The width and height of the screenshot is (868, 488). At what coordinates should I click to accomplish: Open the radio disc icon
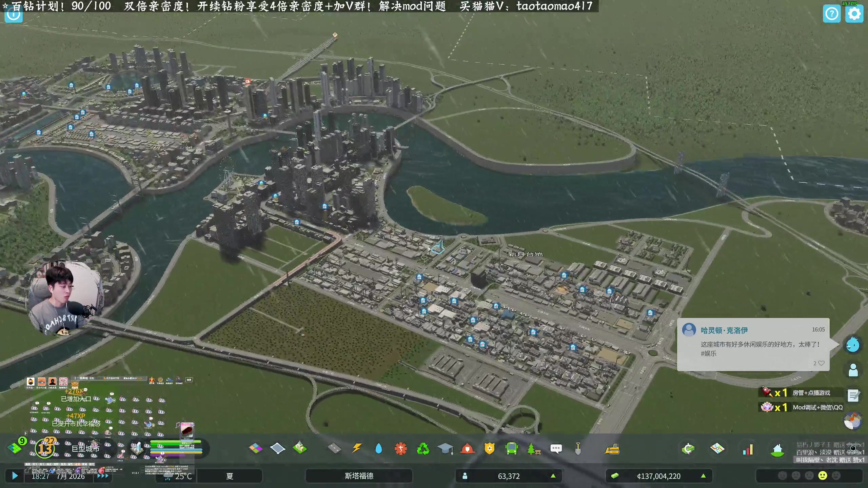click(x=853, y=421)
